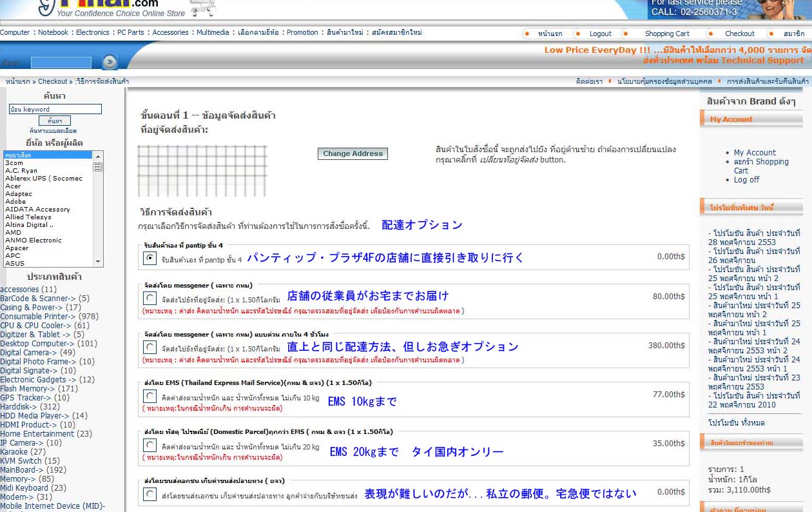Viewport: 812px width, 512px height.
Task: Select ASUS in brand list
Action: coord(15,264)
